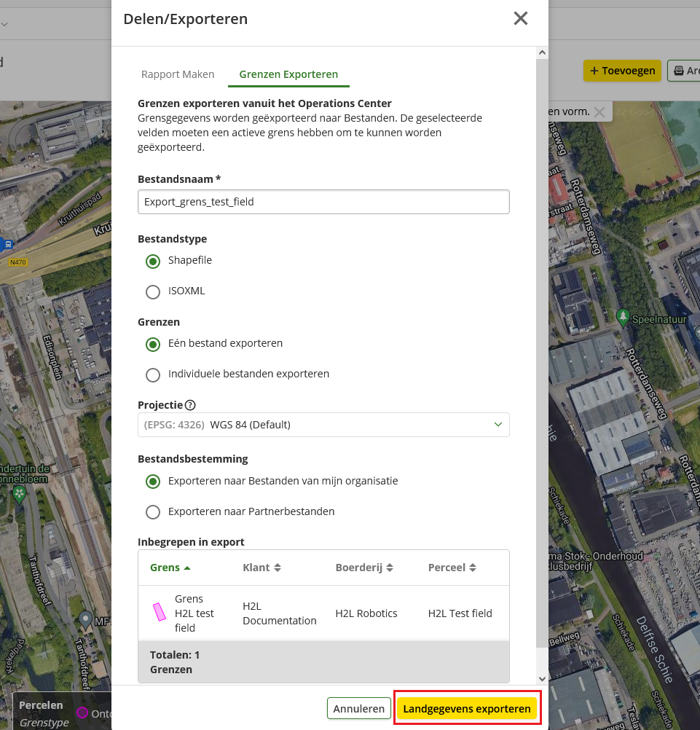Click the Speelnatuur map marker
700x730 pixels.
tap(623, 317)
